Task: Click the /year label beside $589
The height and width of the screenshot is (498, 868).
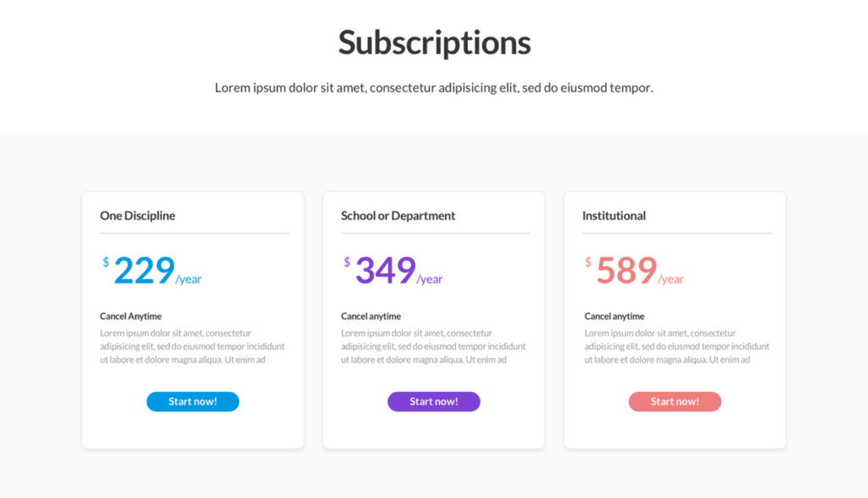Action: point(670,277)
